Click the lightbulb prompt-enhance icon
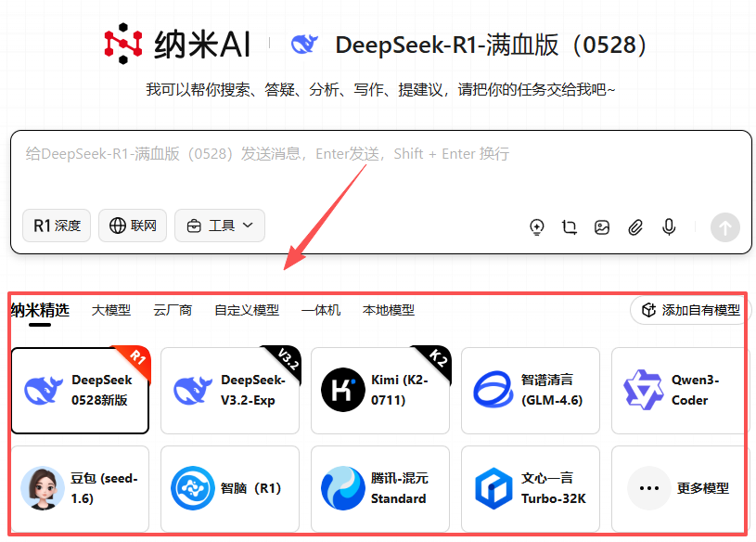 click(537, 226)
